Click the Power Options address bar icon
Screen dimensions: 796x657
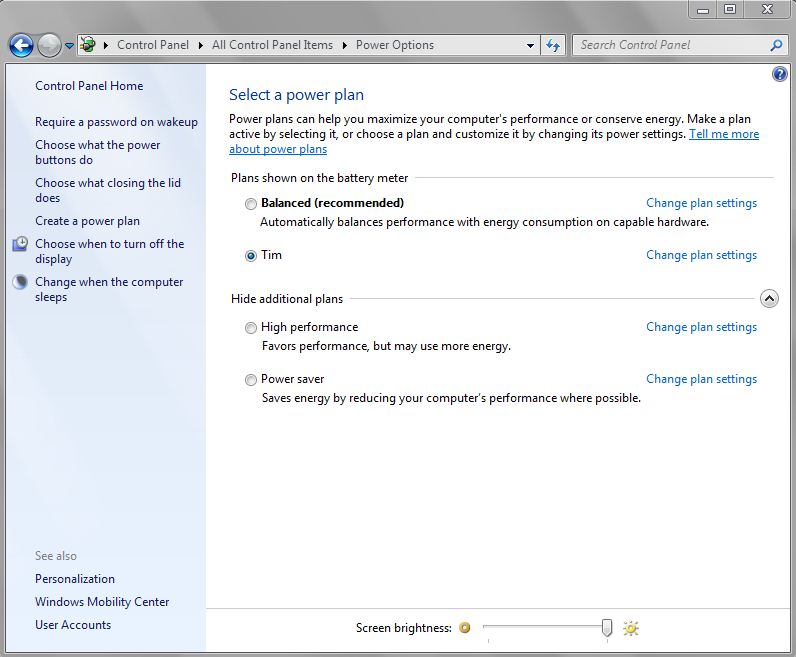(x=88, y=45)
